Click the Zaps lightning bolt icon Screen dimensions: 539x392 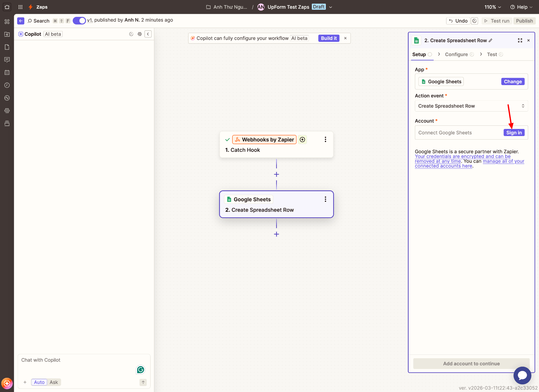pyautogui.click(x=31, y=7)
